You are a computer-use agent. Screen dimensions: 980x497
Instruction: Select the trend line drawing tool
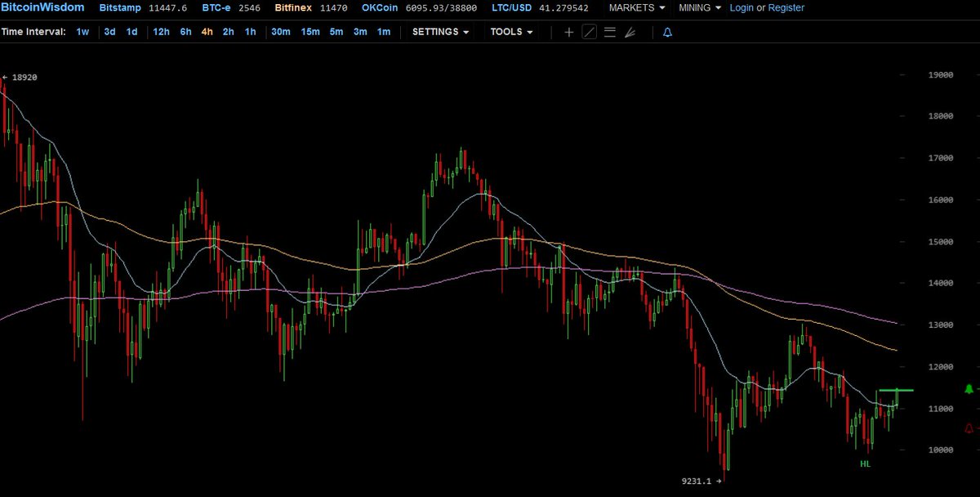(x=589, y=33)
